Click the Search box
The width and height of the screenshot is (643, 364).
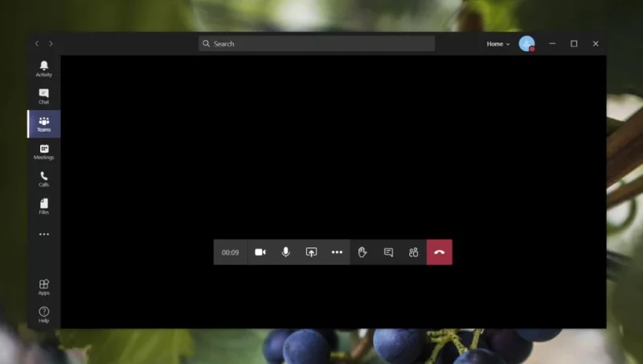coord(317,43)
